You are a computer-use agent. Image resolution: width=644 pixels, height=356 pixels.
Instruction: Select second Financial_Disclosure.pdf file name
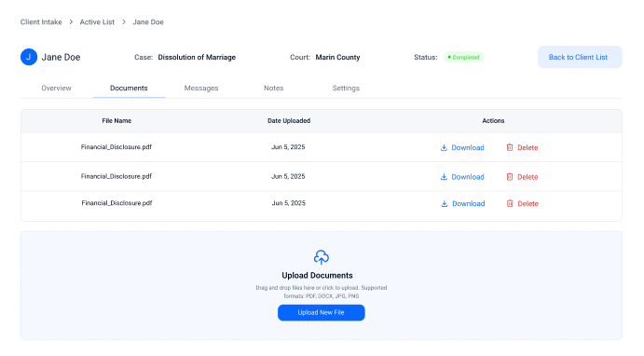tap(116, 176)
